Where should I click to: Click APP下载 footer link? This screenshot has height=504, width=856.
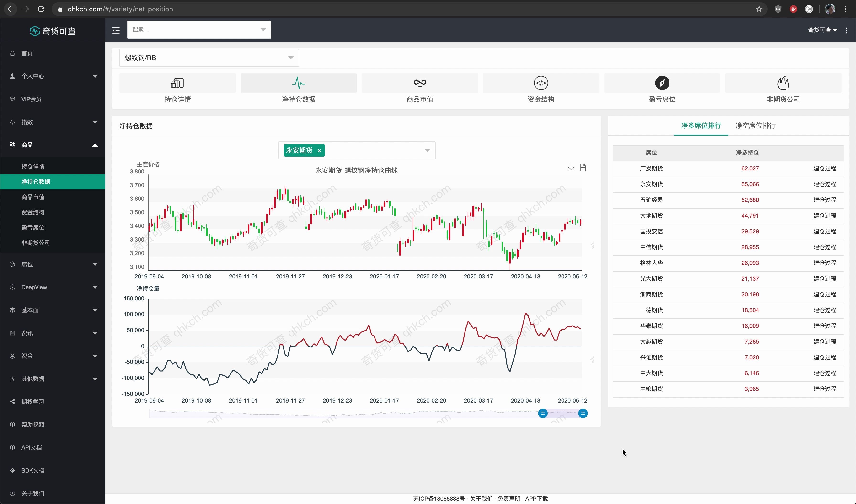click(x=536, y=499)
